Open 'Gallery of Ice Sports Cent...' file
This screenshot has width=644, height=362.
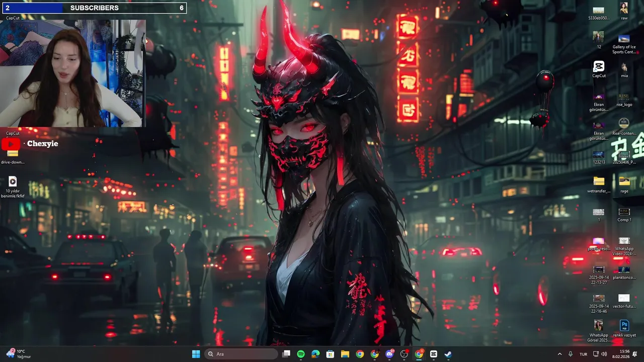[624, 44]
